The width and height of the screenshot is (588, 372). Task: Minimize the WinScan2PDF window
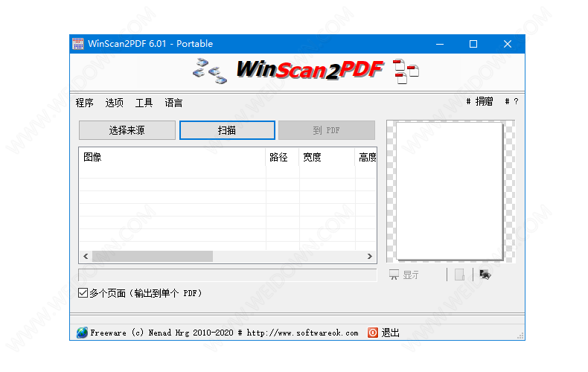tap(440, 44)
